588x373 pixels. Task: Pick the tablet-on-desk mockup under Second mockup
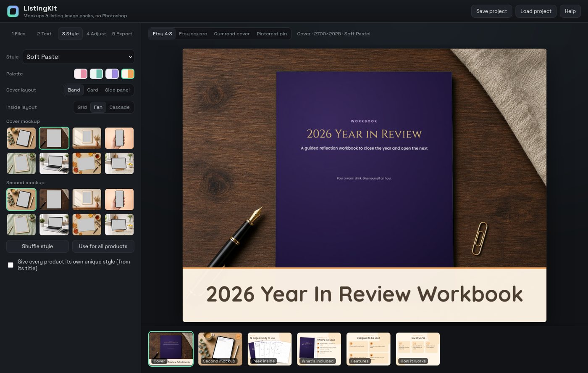(21, 199)
